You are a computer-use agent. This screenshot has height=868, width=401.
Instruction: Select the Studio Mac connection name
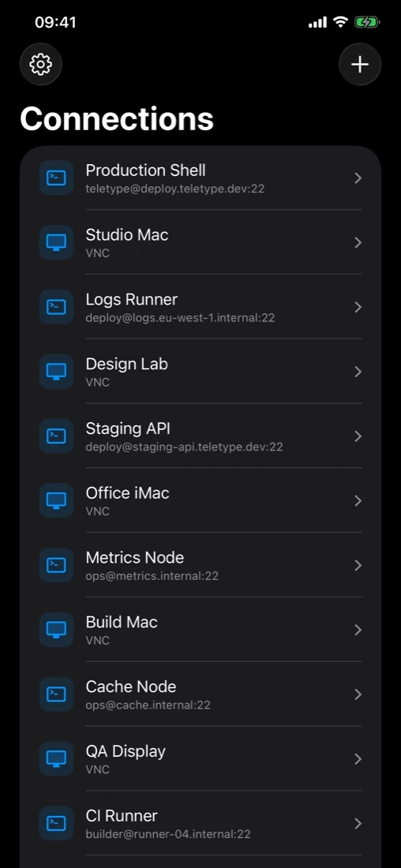pyautogui.click(x=127, y=234)
